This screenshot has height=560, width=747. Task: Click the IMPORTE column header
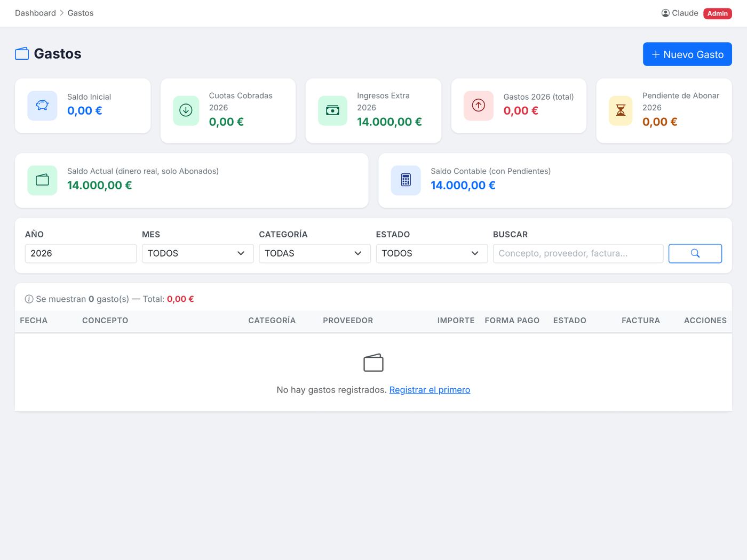point(456,321)
